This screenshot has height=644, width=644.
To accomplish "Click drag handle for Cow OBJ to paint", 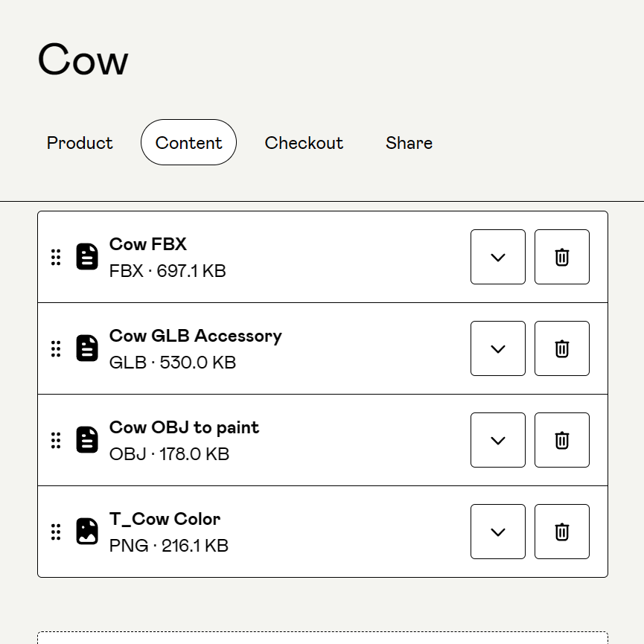I will point(56,440).
